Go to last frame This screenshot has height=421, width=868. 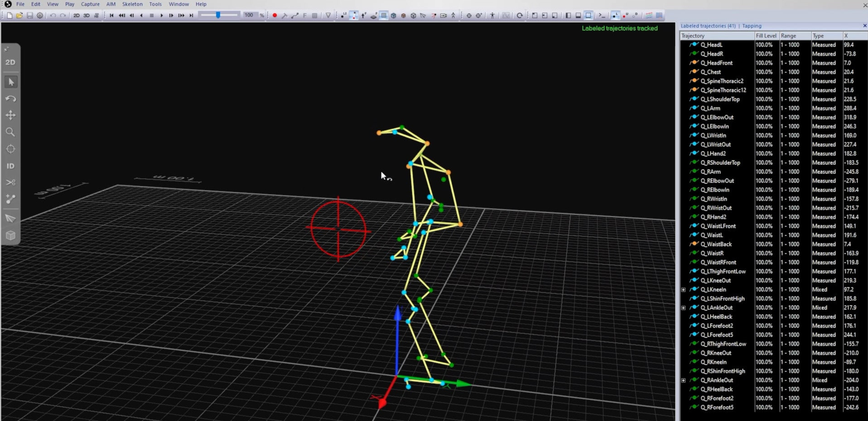coord(191,15)
